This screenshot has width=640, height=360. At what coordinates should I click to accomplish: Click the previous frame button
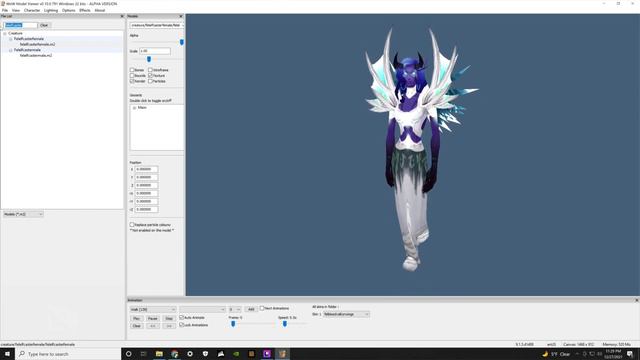pyautogui.click(x=153, y=326)
